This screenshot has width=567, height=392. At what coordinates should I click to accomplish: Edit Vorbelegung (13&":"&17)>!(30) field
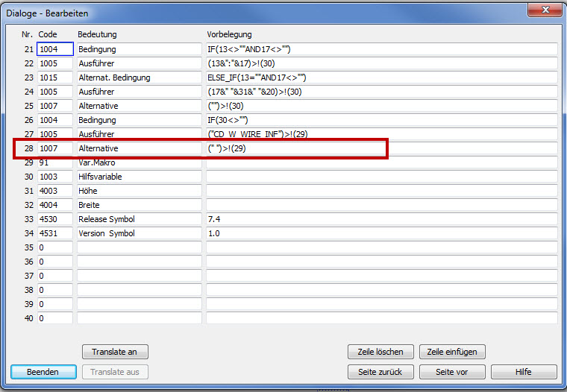[x=382, y=63]
